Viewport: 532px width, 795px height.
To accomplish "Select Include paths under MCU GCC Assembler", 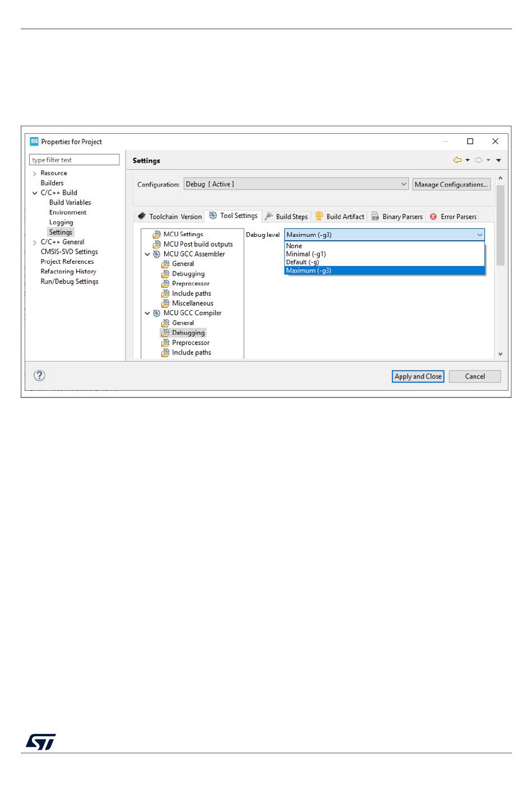I will pyautogui.click(x=192, y=293).
